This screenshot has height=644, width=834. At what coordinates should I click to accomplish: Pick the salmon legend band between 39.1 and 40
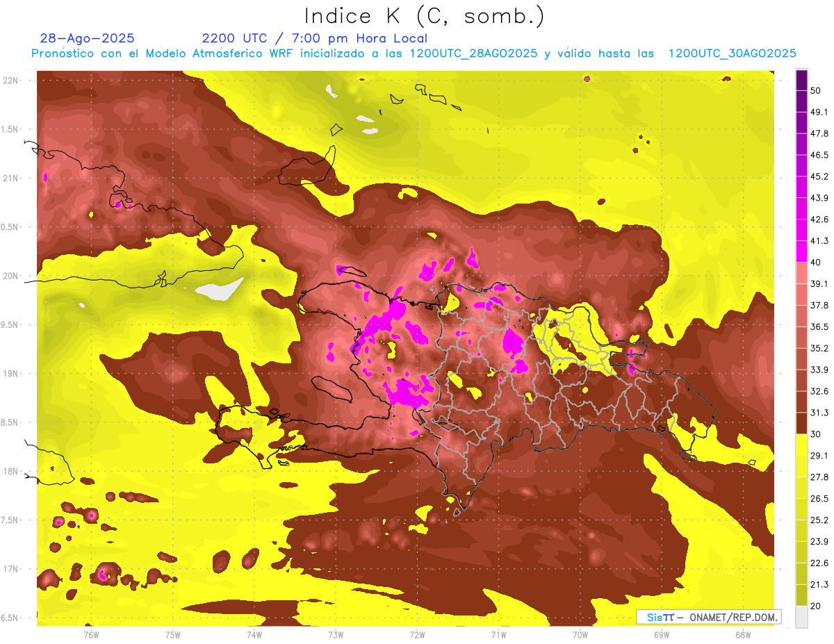point(801,273)
